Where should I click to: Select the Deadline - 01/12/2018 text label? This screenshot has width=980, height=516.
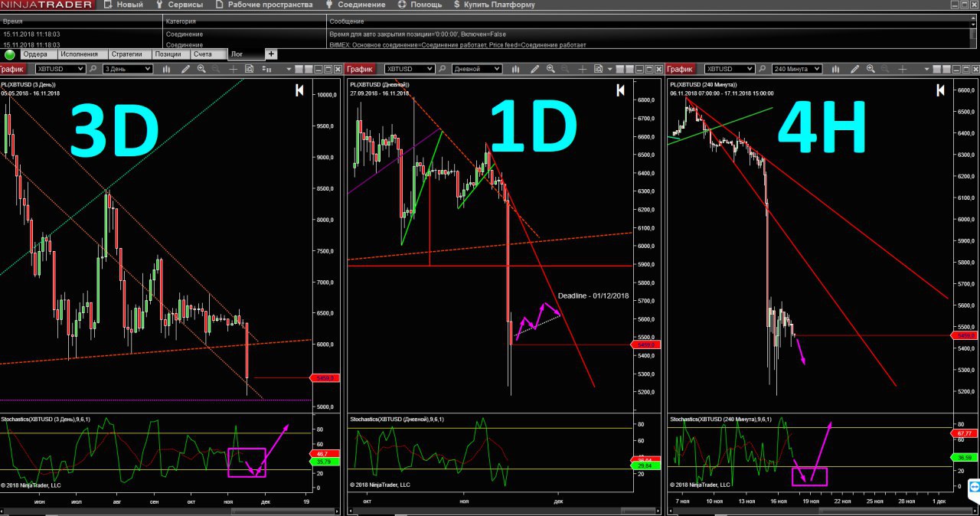(x=593, y=296)
